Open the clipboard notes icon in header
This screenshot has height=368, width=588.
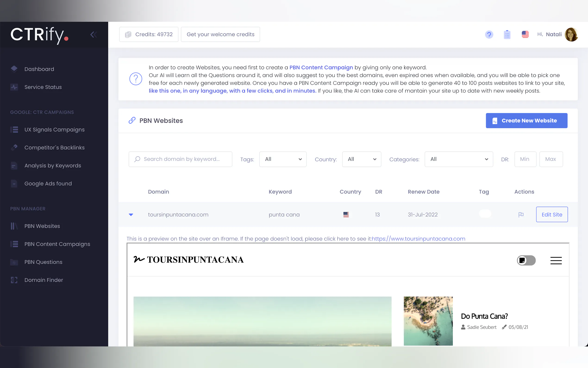[x=507, y=35]
